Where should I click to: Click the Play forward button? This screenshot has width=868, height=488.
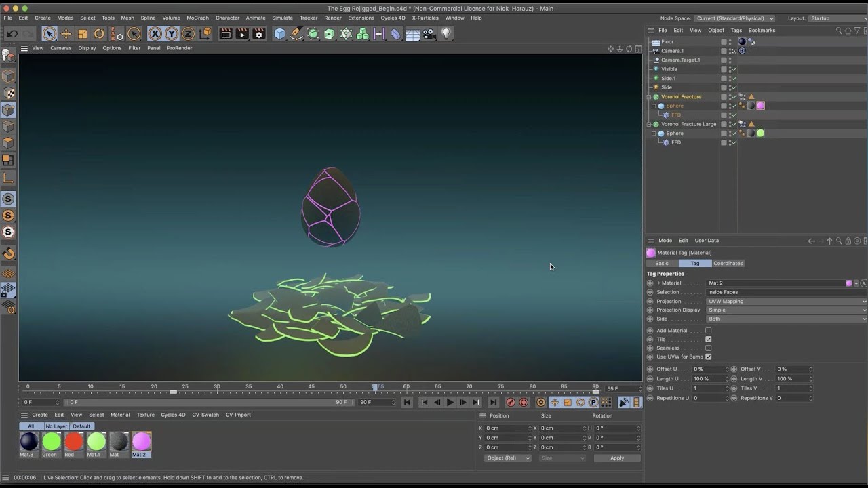(x=450, y=402)
